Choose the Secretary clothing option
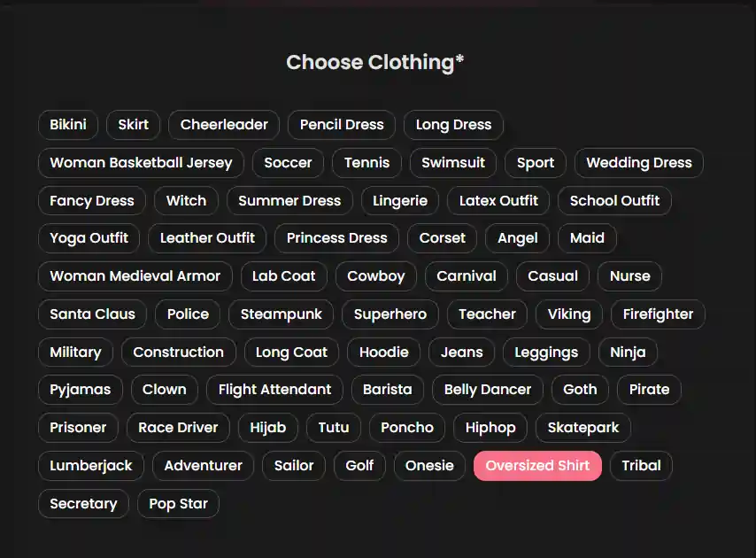Viewport: 756px width, 558px height. pyautogui.click(x=83, y=504)
